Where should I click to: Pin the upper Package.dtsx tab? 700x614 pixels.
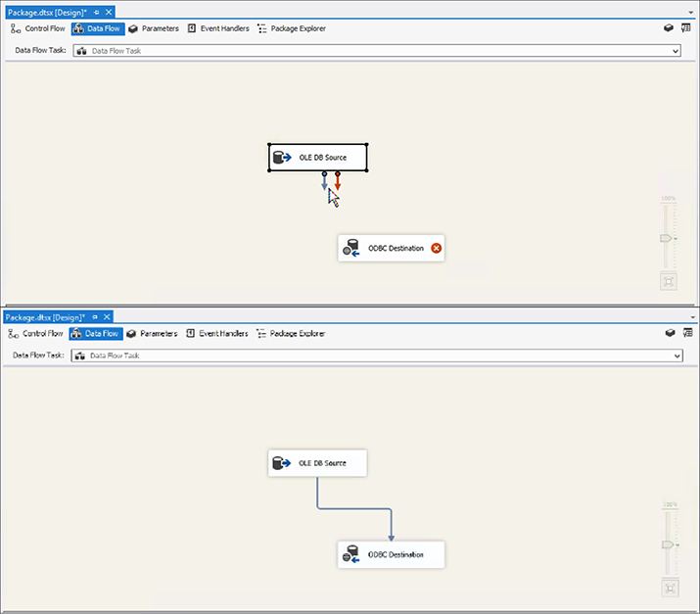pyautogui.click(x=97, y=13)
